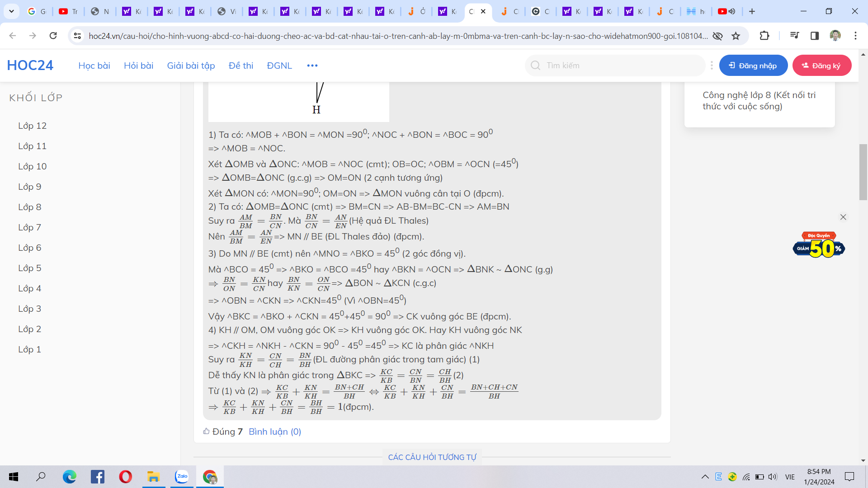The image size is (868, 488).
Task: Bookmark this page with star icon
Action: click(736, 36)
